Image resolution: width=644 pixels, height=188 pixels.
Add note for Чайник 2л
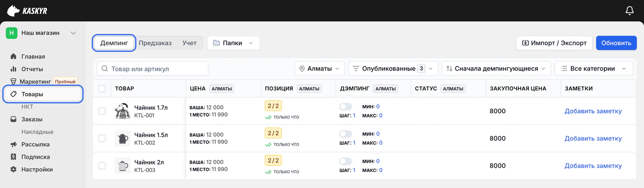coord(593,166)
